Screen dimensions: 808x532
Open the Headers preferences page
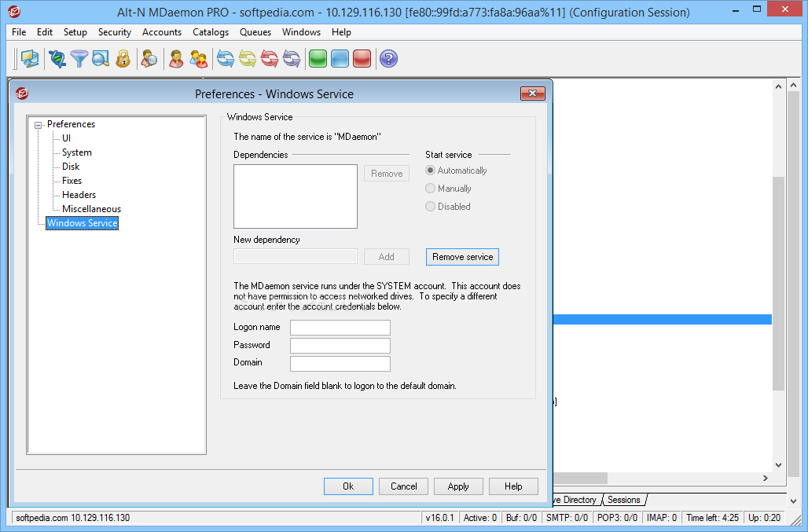pos(79,195)
